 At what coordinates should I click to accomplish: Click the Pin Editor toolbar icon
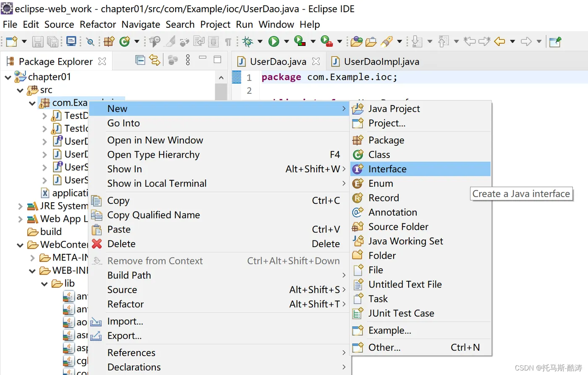click(x=555, y=41)
